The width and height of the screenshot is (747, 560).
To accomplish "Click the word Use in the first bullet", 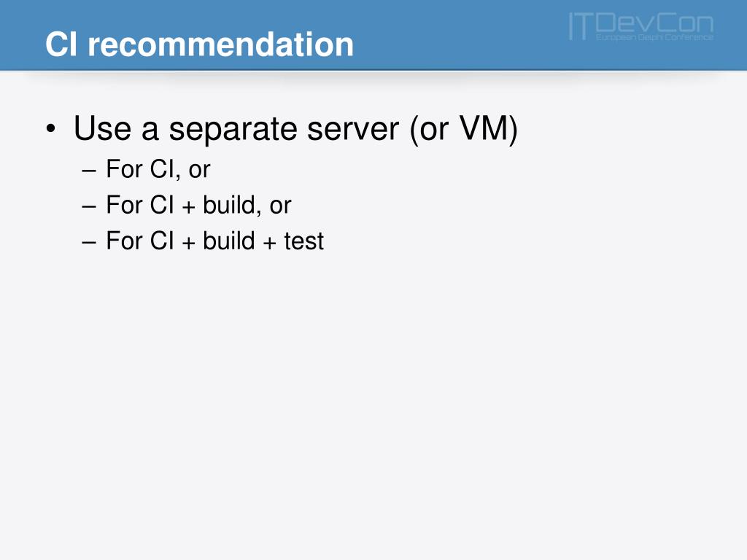I will point(102,129).
